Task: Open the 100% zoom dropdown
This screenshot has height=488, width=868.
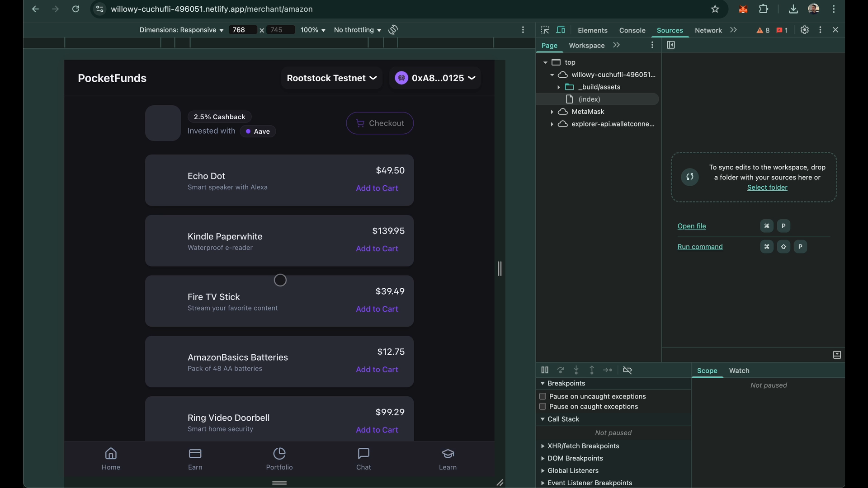Action: pyautogui.click(x=313, y=30)
